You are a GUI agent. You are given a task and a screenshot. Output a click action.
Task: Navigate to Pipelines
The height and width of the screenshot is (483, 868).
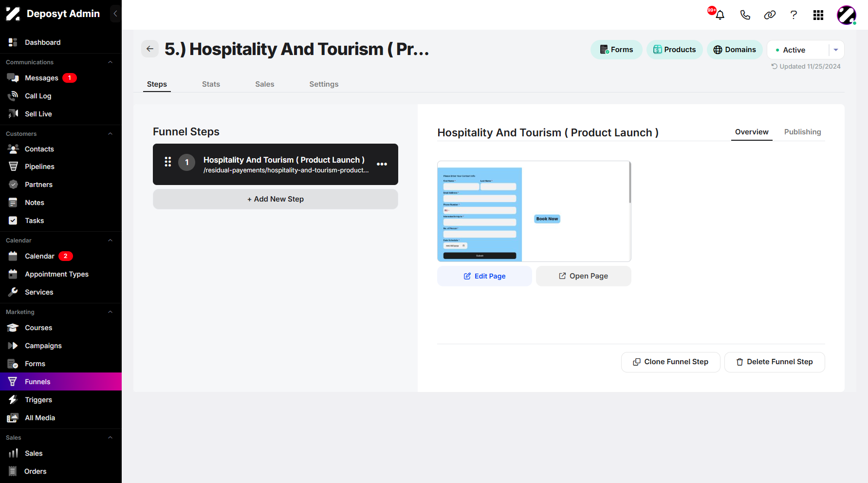click(61, 167)
